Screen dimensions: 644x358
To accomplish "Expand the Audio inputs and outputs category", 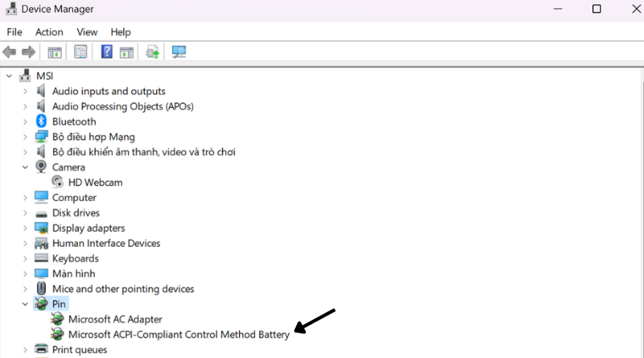I will coord(25,92).
